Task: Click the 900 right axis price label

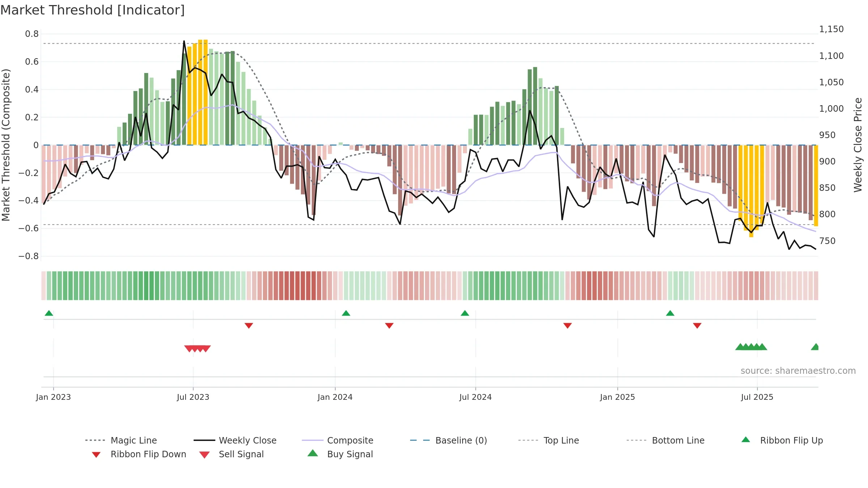Action: pos(827,161)
